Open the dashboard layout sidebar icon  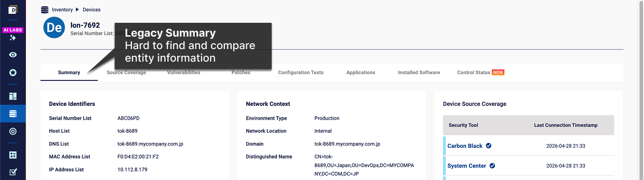(x=13, y=96)
